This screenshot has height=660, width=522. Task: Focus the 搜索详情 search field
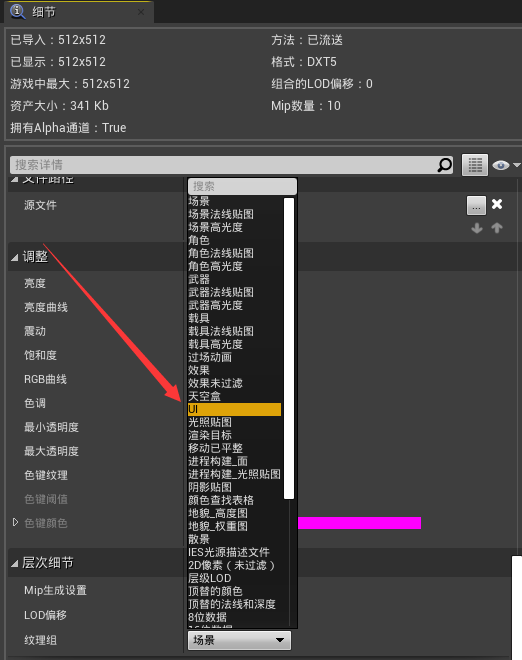[223, 165]
